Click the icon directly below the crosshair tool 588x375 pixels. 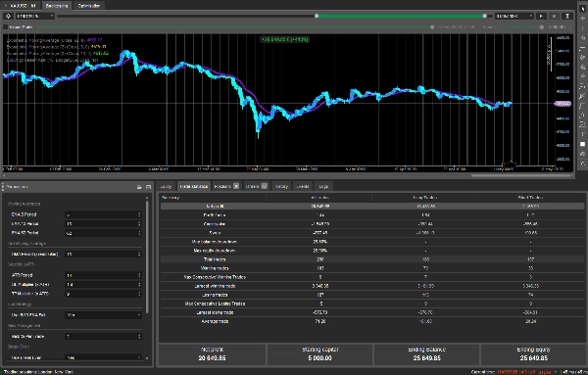[582, 27]
